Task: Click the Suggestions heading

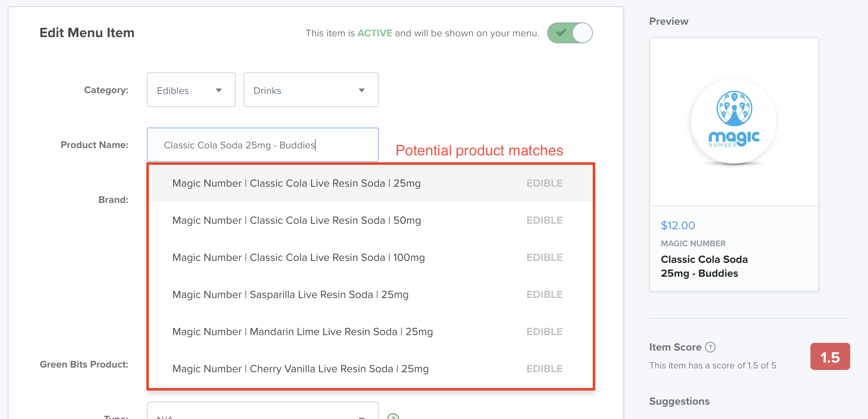Action: (x=679, y=401)
